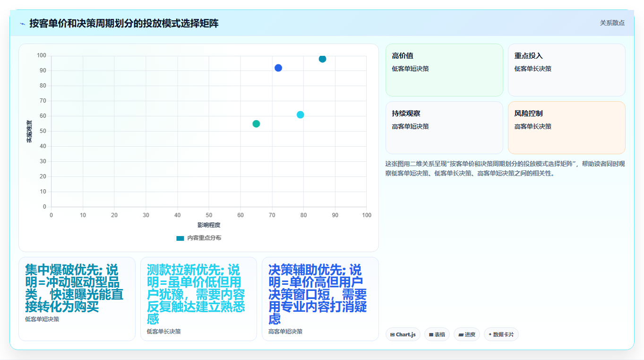Click the lightning icon beside the title

pyautogui.click(x=22, y=23)
